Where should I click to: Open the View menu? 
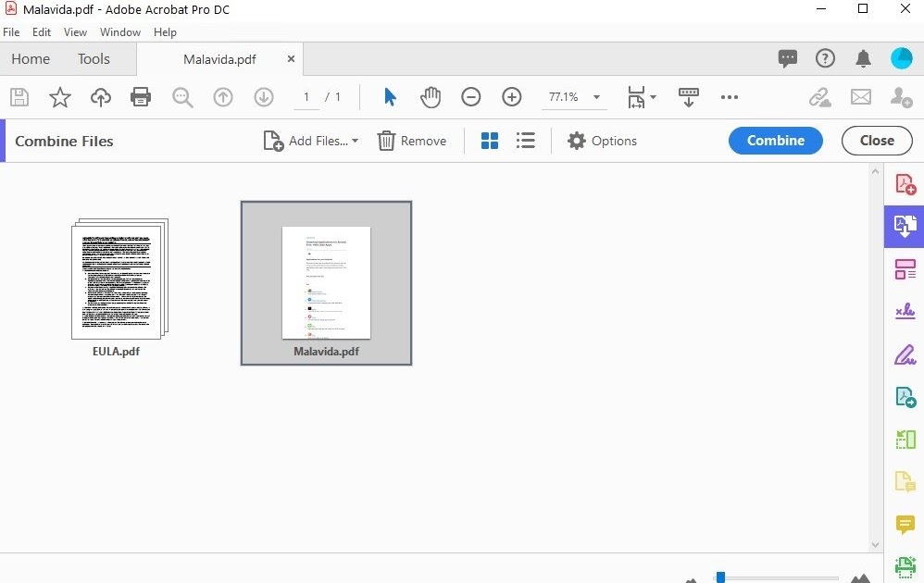pos(75,31)
